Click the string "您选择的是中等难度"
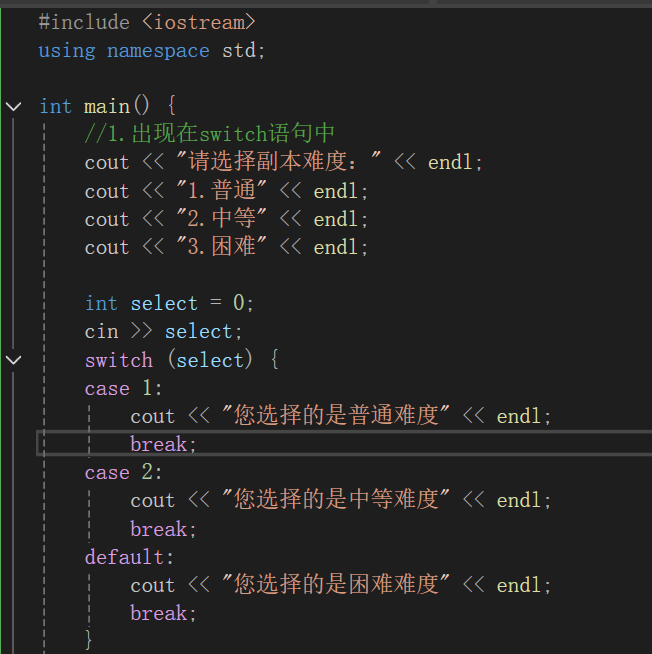 [x=336, y=500]
